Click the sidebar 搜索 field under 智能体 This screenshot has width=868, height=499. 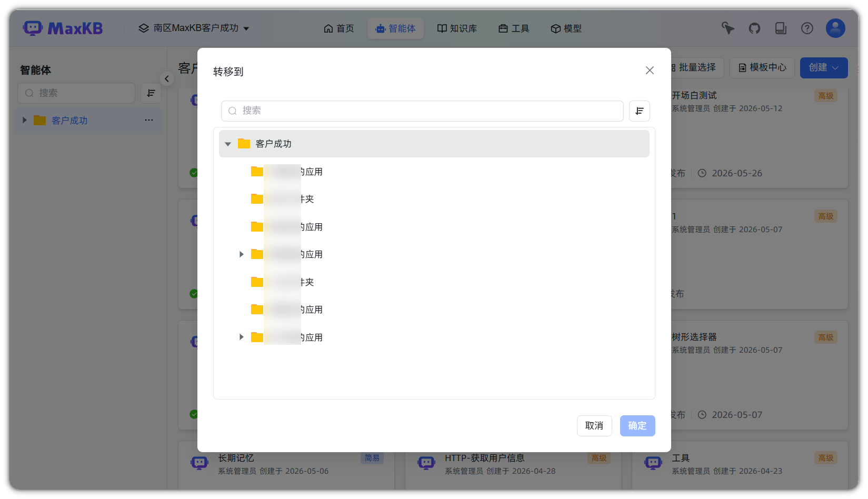[76, 93]
